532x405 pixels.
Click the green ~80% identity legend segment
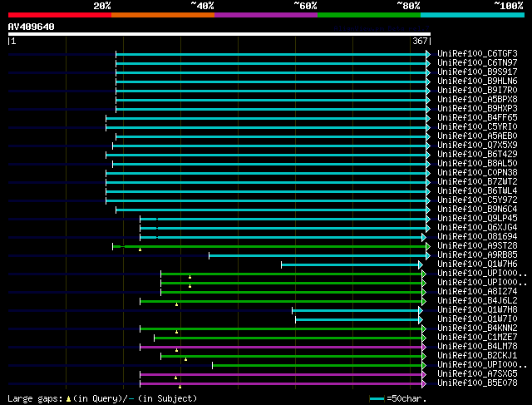click(x=369, y=15)
